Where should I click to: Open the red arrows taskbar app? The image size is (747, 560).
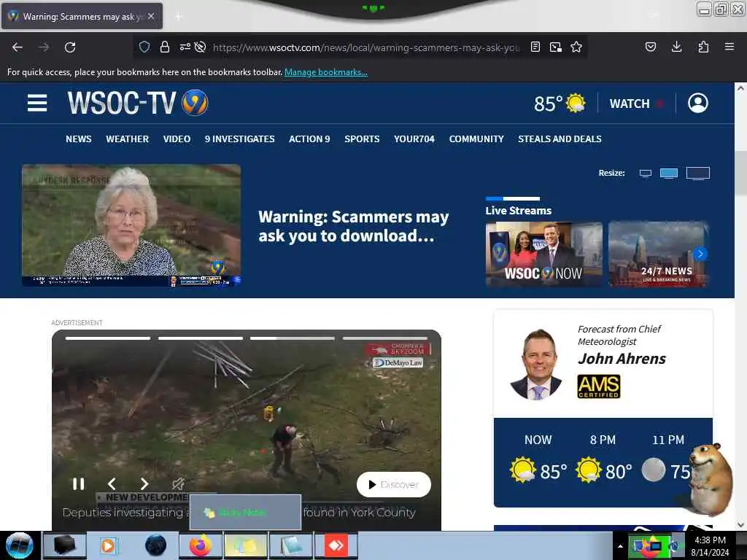point(336,545)
